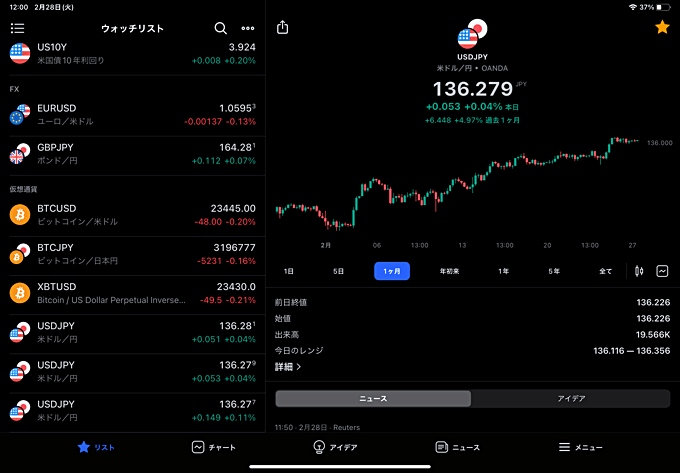Open the EURUSD watchlist row
This screenshot has width=680, height=473.
(x=133, y=115)
